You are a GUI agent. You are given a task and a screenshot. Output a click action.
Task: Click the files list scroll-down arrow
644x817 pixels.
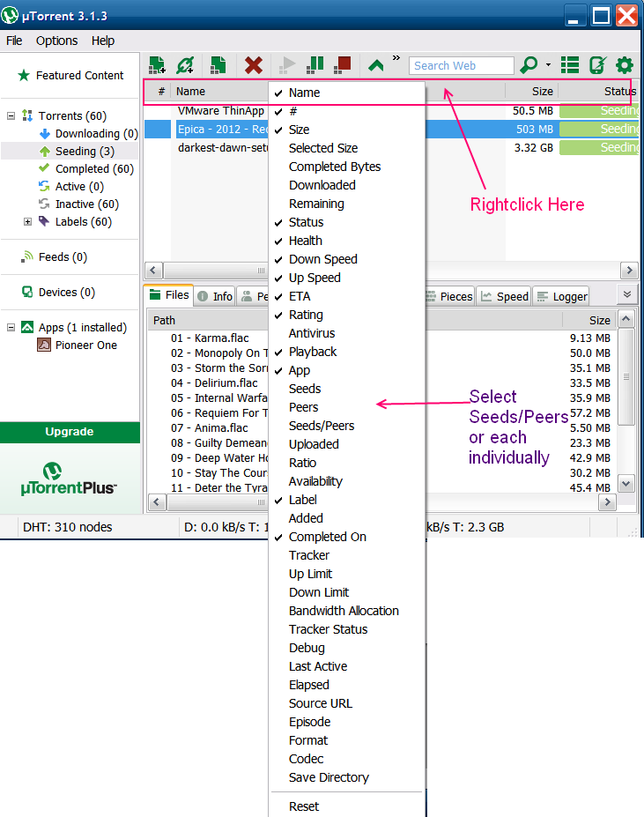pyautogui.click(x=626, y=484)
